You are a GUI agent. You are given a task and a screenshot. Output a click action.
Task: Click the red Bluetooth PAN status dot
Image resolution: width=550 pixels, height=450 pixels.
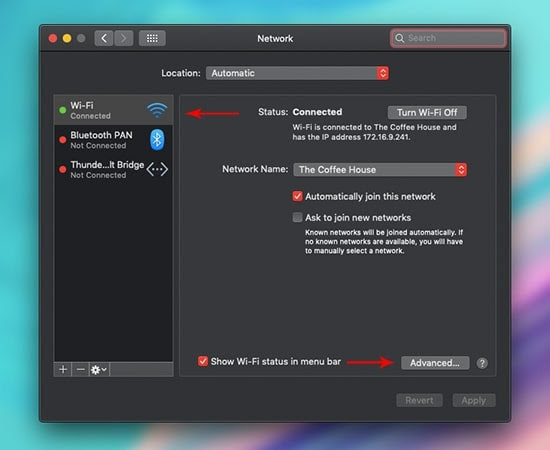(x=63, y=140)
